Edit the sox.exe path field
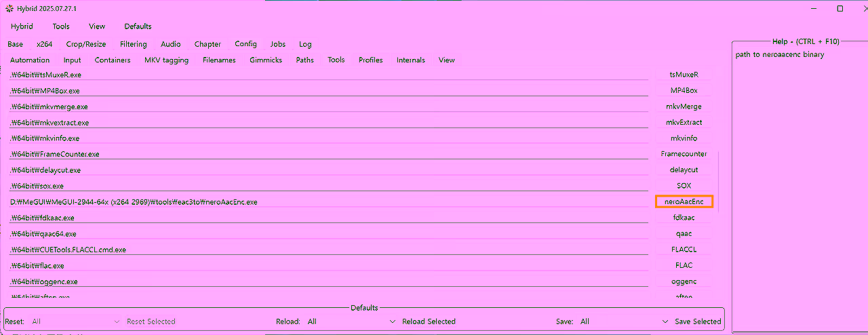 (328, 186)
